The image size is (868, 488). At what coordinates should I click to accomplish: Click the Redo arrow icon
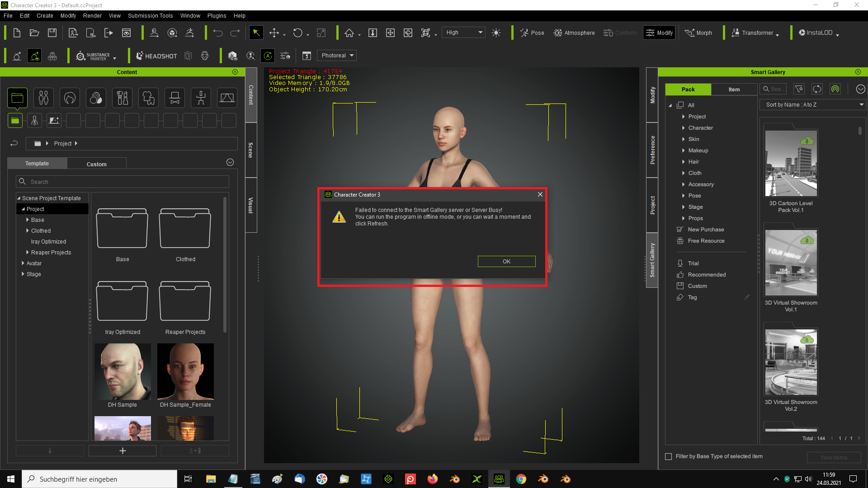click(235, 33)
